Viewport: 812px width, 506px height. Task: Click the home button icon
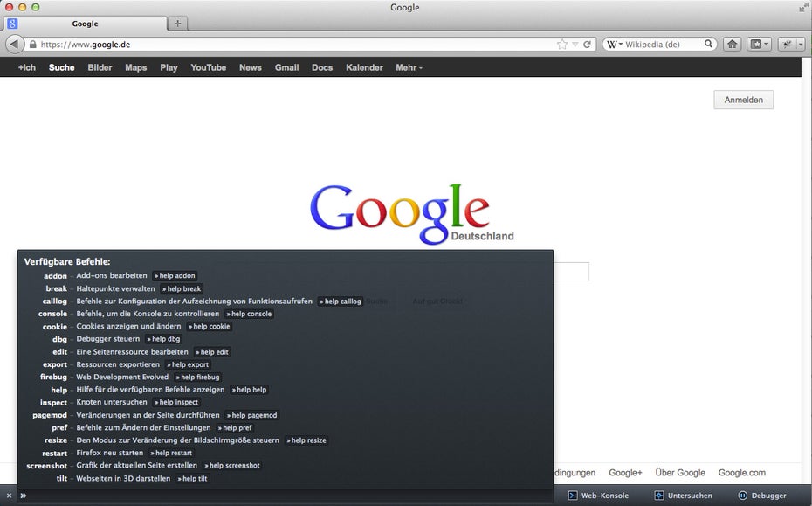click(x=732, y=44)
